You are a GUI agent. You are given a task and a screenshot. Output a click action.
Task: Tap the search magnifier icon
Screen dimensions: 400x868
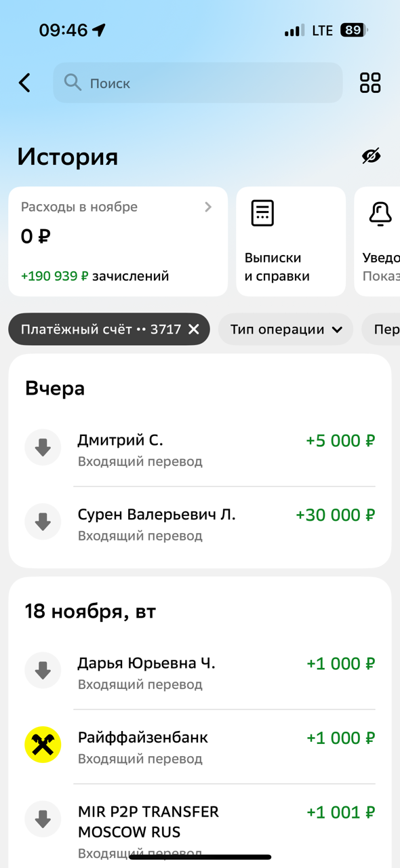tap(73, 83)
